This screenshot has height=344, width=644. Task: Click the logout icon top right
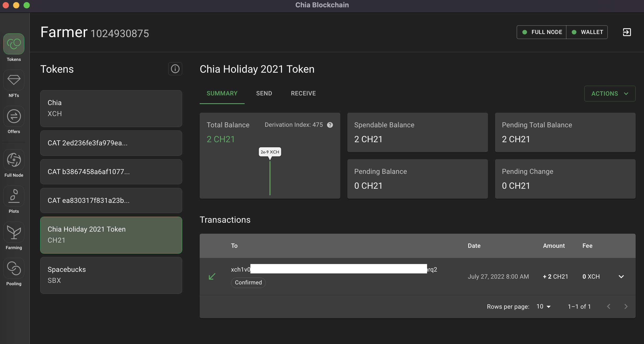627,32
